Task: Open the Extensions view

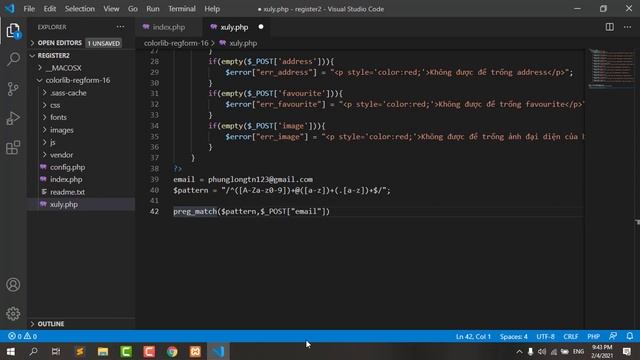Action: click(x=13, y=147)
